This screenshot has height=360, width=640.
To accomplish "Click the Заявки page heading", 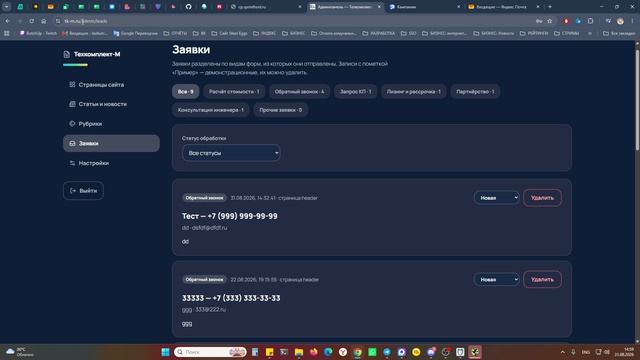I will click(191, 49).
